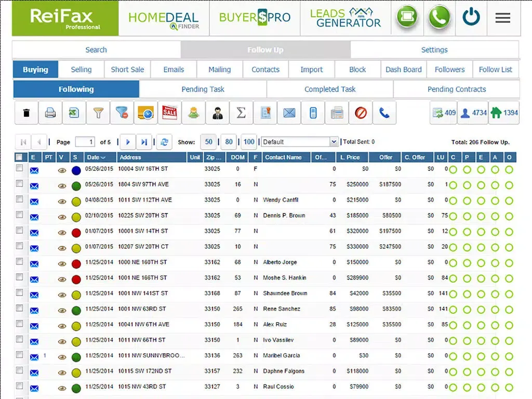Click the green contact person icon

(x=193, y=113)
